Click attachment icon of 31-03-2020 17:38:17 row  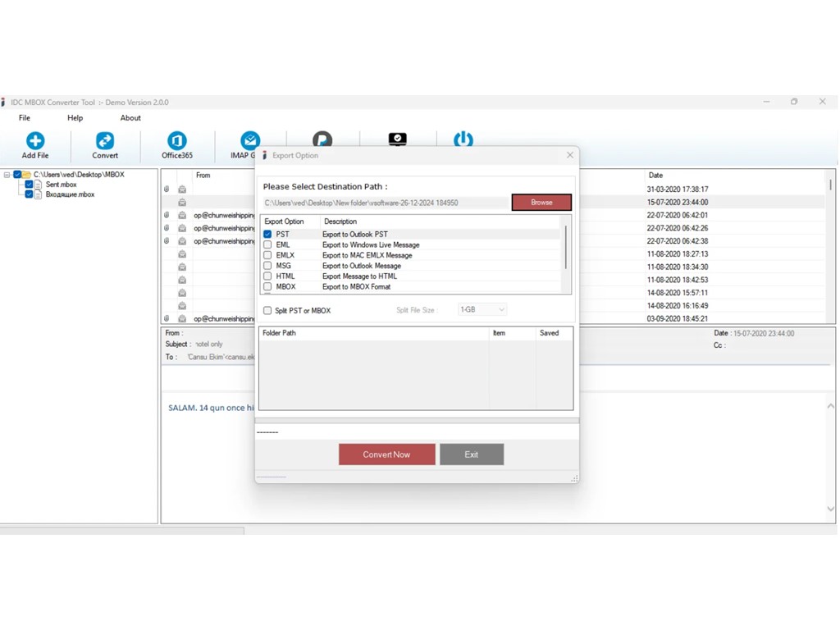click(x=167, y=189)
